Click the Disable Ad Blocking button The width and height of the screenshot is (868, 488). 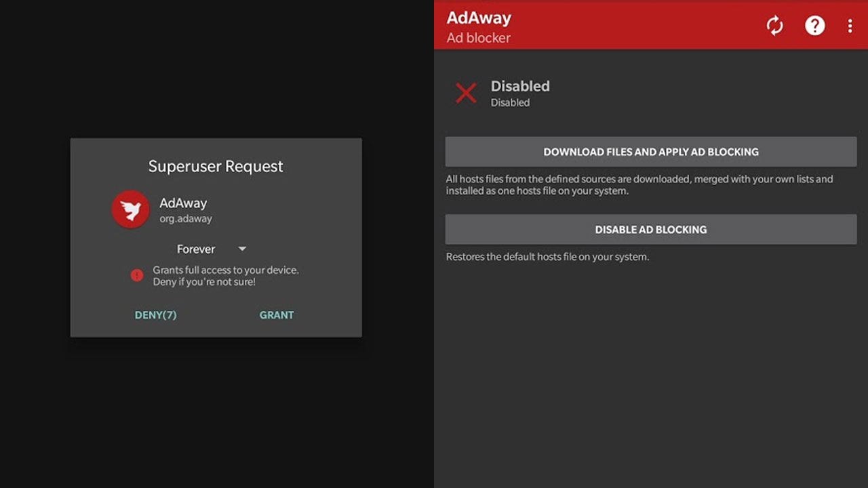(651, 229)
